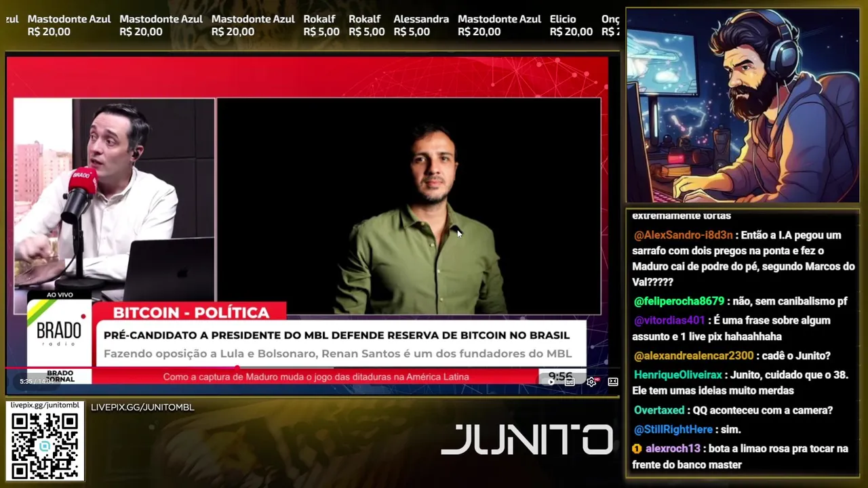Image resolution: width=868 pixels, height=488 pixels.
Task: Select chat user @vitordias401
Action: tap(669, 320)
